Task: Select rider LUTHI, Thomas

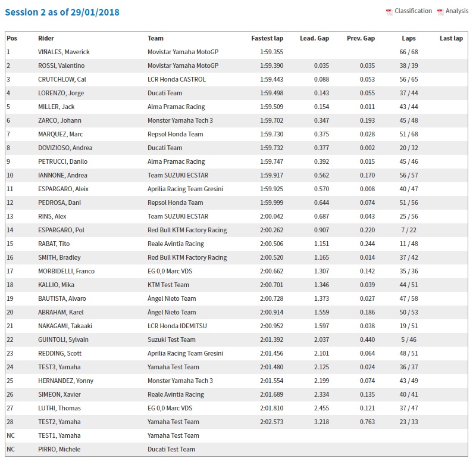Action: [x=59, y=408]
